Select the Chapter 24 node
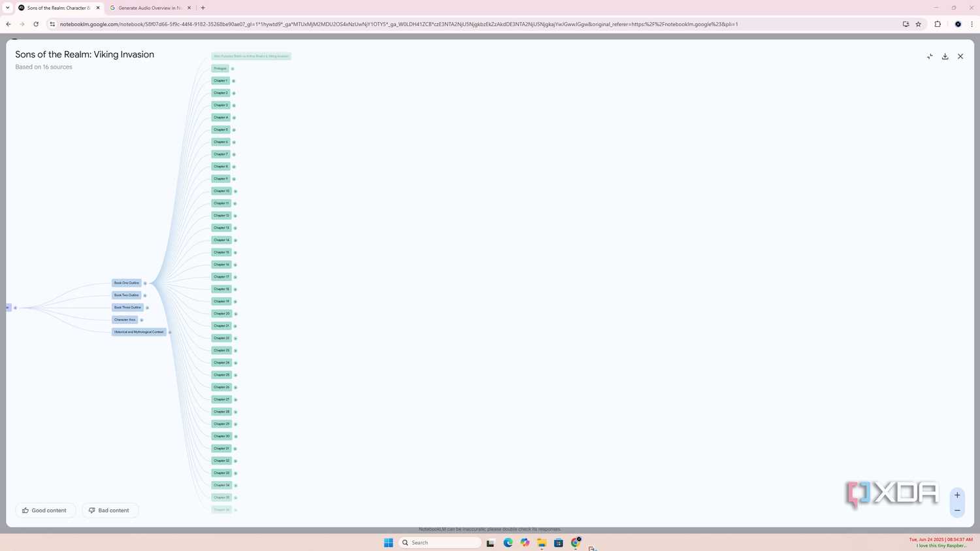Viewport: 980px width, 551px height. point(221,363)
